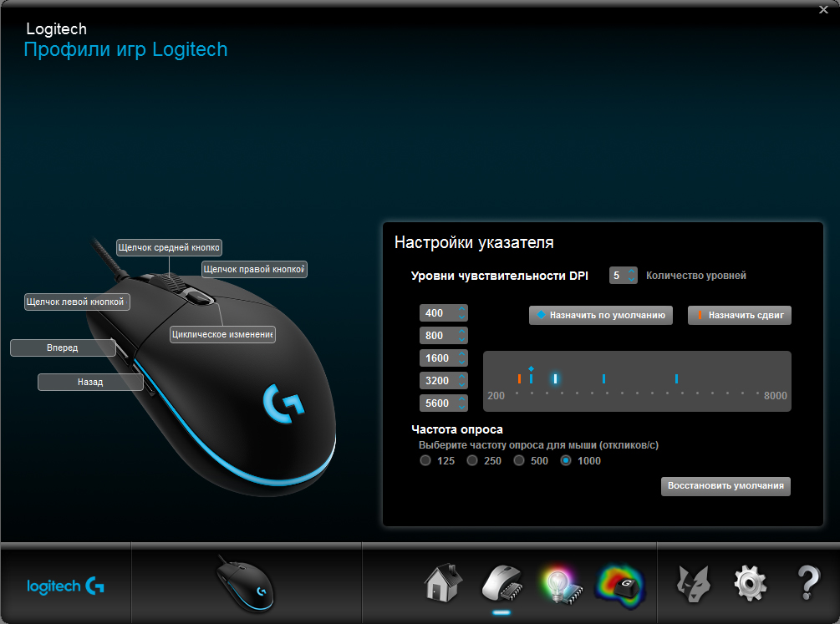Select 1000 polling rate
This screenshot has height=624, width=840.
point(566,460)
